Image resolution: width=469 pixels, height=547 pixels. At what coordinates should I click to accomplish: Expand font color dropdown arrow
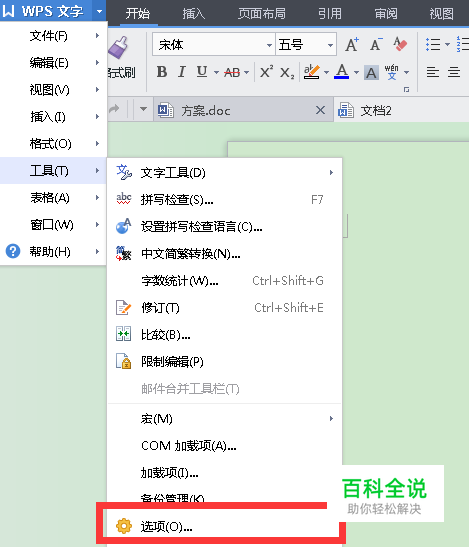click(356, 73)
